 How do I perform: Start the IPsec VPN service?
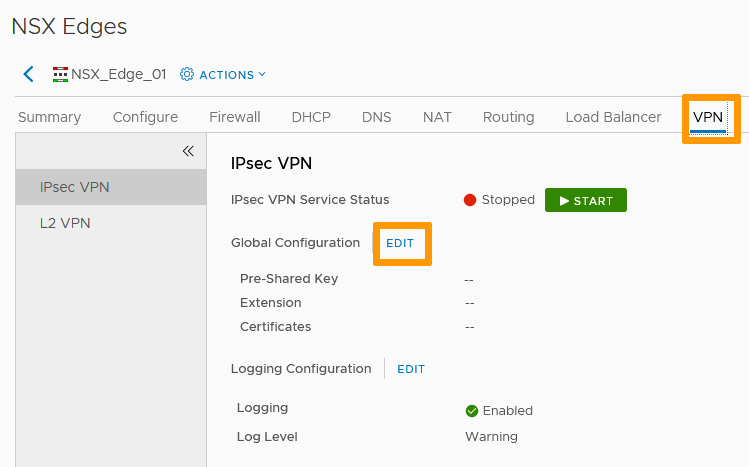point(585,200)
